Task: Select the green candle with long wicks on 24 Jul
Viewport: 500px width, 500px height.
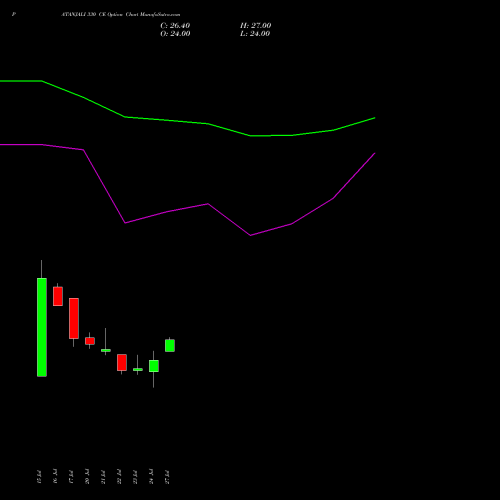Action: (x=154, y=366)
